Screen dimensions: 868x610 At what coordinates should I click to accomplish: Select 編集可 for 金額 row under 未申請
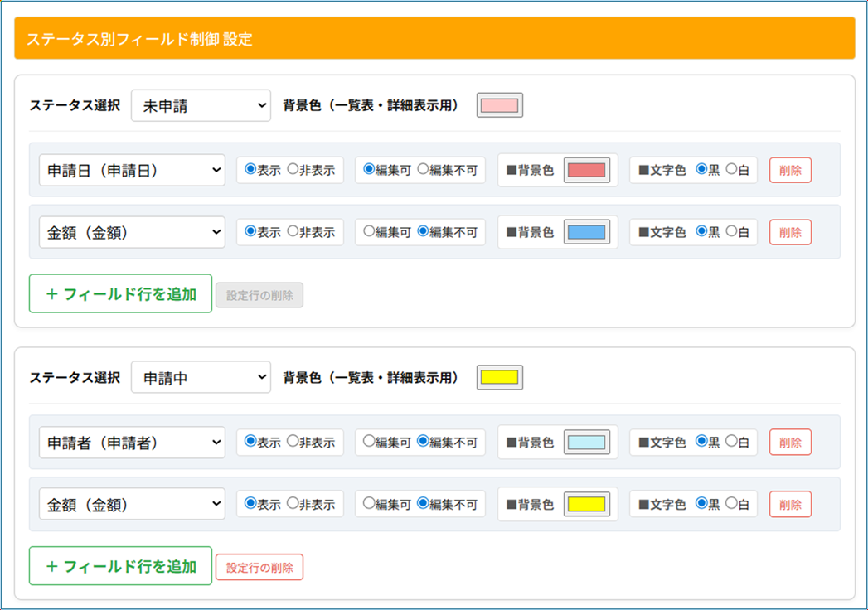click(369, 232)
